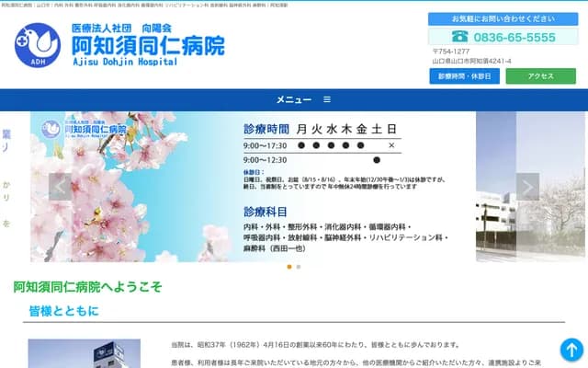Screen dimensions: 588x368
Task: Call phone number 0836-65-5555
Action: 514,37
